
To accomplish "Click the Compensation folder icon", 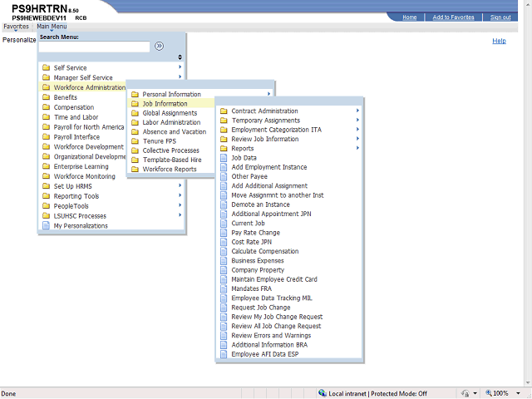I will click(47, 107).
